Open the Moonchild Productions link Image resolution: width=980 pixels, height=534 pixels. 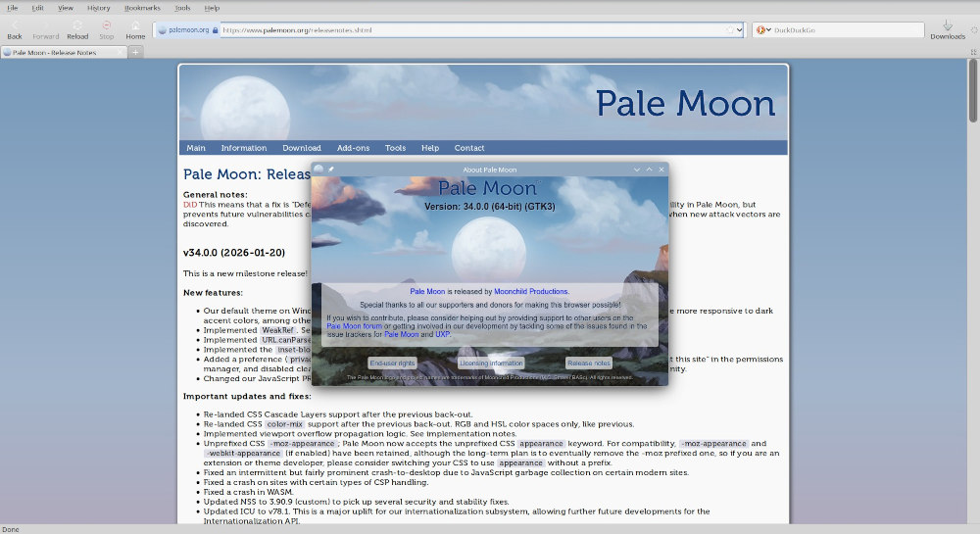[530, 292]
